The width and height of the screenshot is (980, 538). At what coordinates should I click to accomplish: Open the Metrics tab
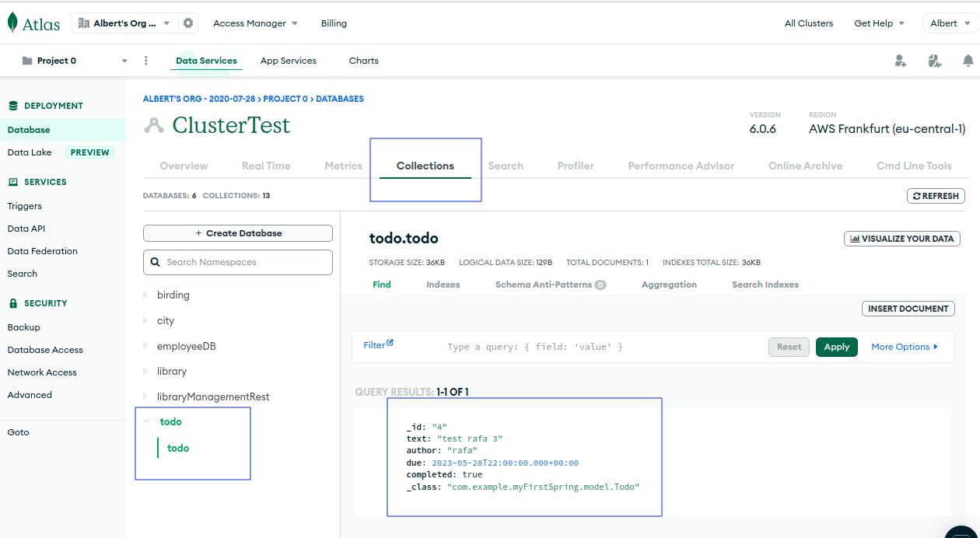(344, 166)
